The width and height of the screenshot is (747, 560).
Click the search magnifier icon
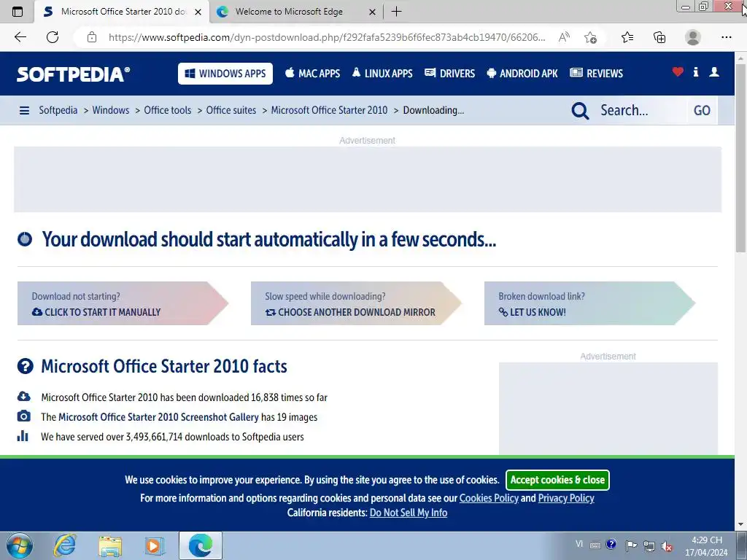pyautogui.click(x=580, y=111)
